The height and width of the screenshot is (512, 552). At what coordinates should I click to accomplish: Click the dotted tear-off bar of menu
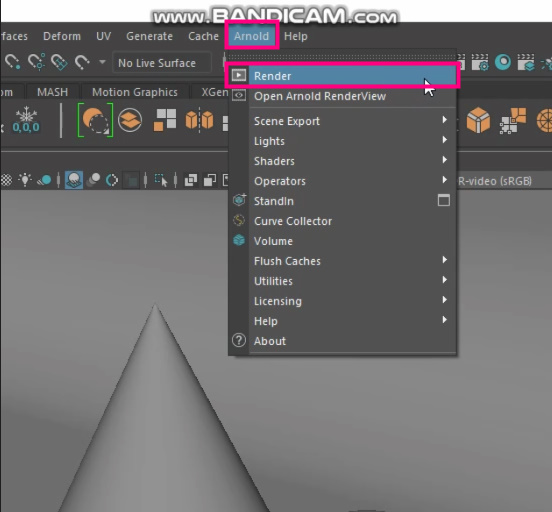click(x=342, y=56)
